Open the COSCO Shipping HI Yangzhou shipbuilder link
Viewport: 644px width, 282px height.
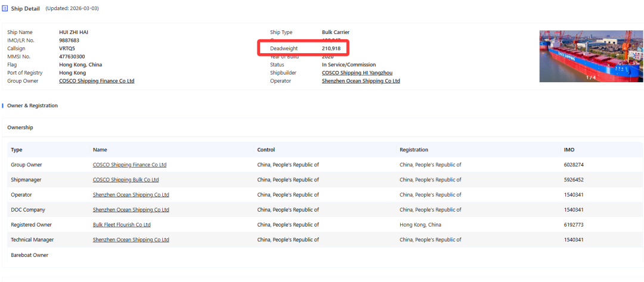tap(357, 73)
